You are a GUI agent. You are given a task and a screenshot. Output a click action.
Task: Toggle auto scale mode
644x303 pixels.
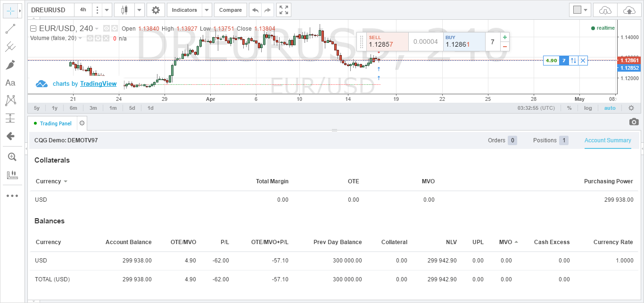coord(610,108)
